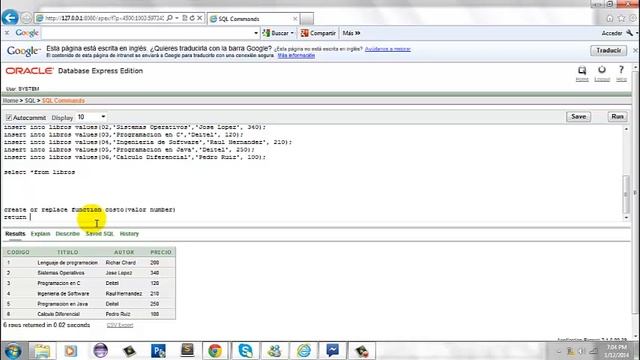This screenshot has height=360, width=640.
Task: Open Windows Explorer from the taskbar
Action: coord(42,351)
